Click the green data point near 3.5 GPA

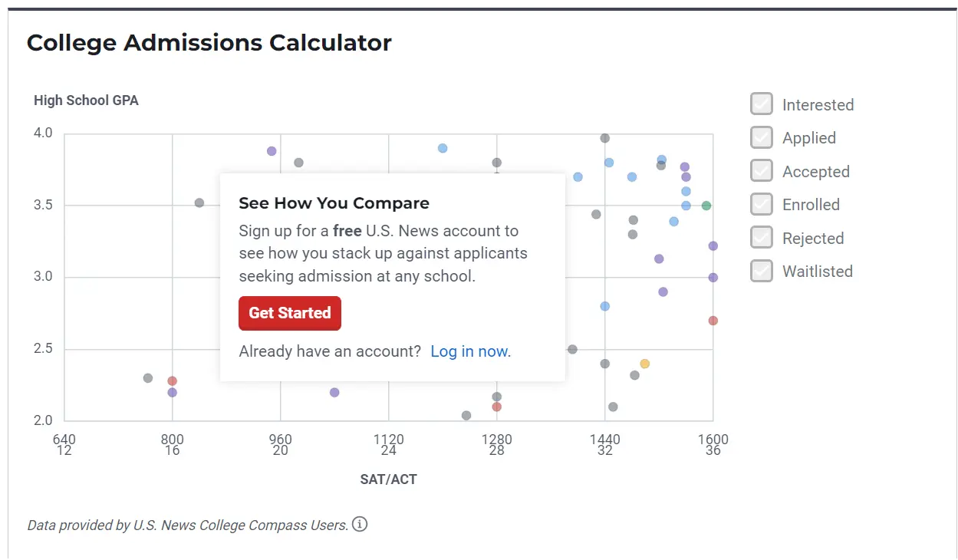(x=706, y=206)
